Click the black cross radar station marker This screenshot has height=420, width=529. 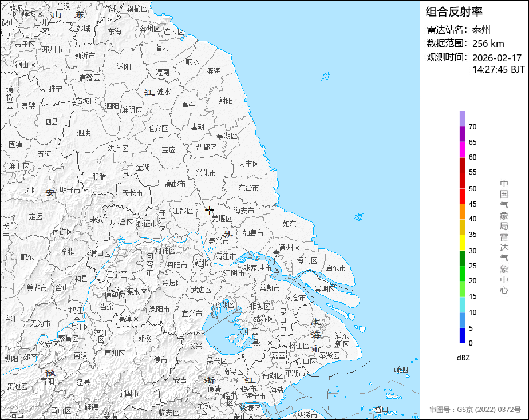(210, 211)
